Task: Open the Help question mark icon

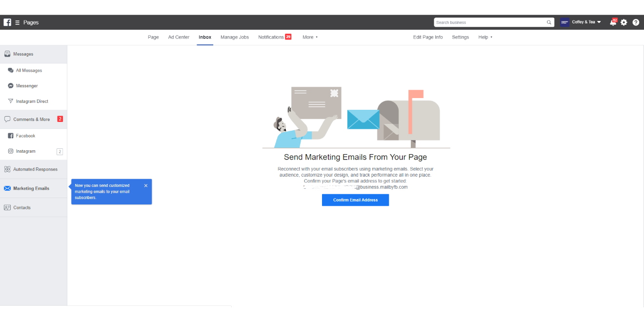Action: pos(635,22)
